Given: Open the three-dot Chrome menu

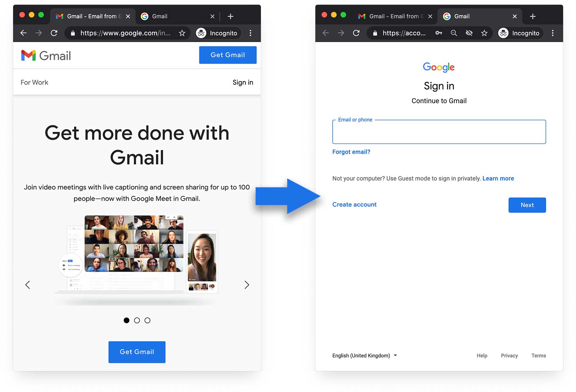Looking at the screenshot, I should (x=251, y=33).
